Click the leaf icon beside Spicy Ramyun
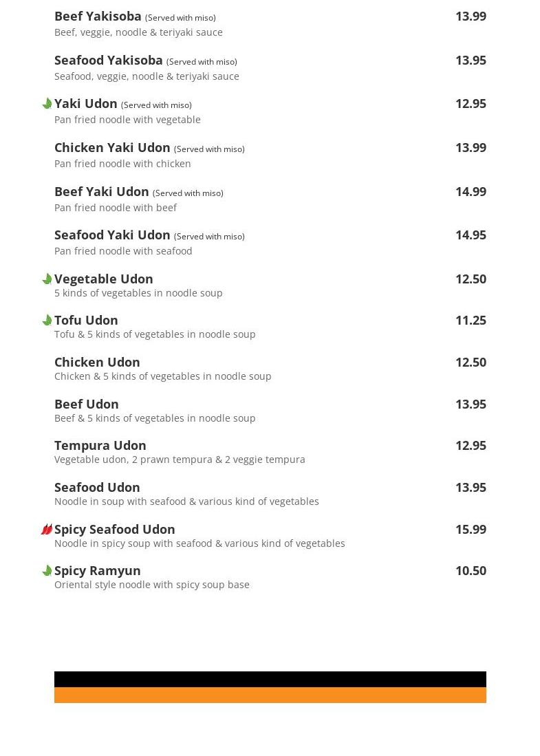 (47, 571)
